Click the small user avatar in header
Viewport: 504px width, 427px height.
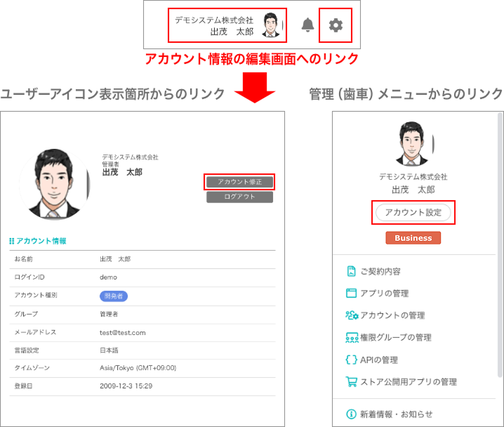271,25
